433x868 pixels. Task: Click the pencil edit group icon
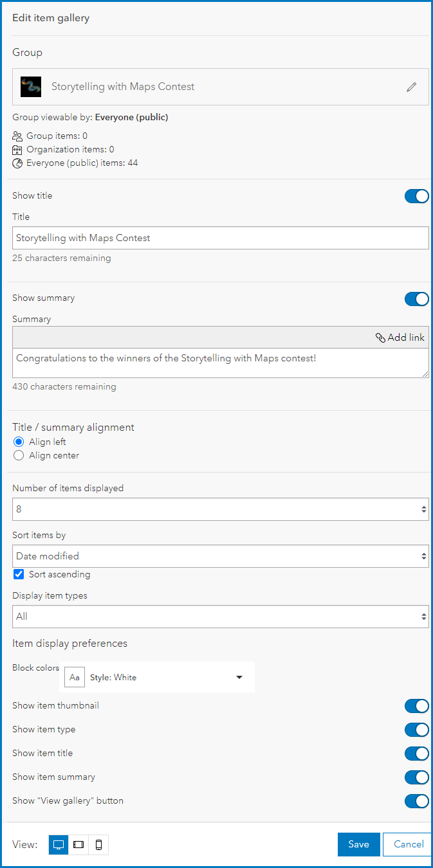(412, 87)
